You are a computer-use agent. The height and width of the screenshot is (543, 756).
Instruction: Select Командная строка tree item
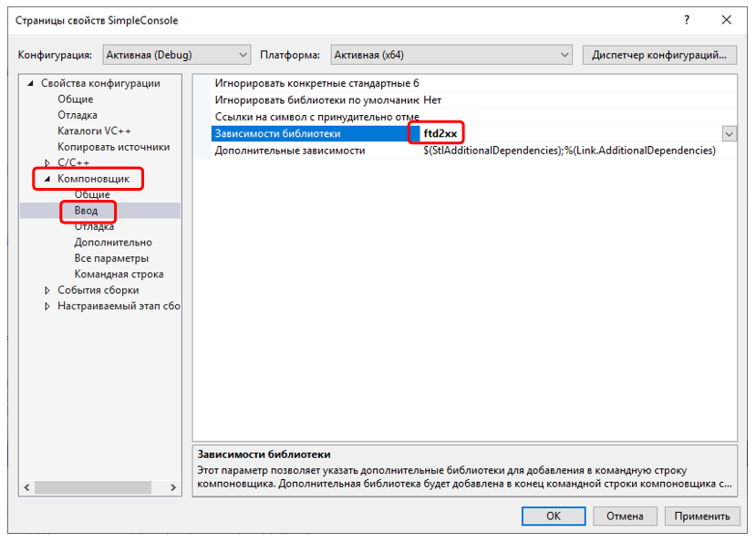[x=119, y=274]
